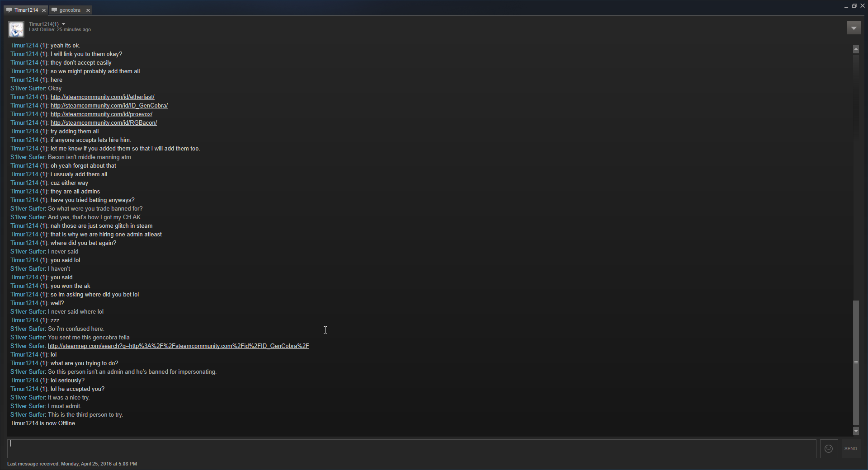The width and height of the screenshot is (868, 470).
Task: Open the RGBacon profile link
Action: 104,122
